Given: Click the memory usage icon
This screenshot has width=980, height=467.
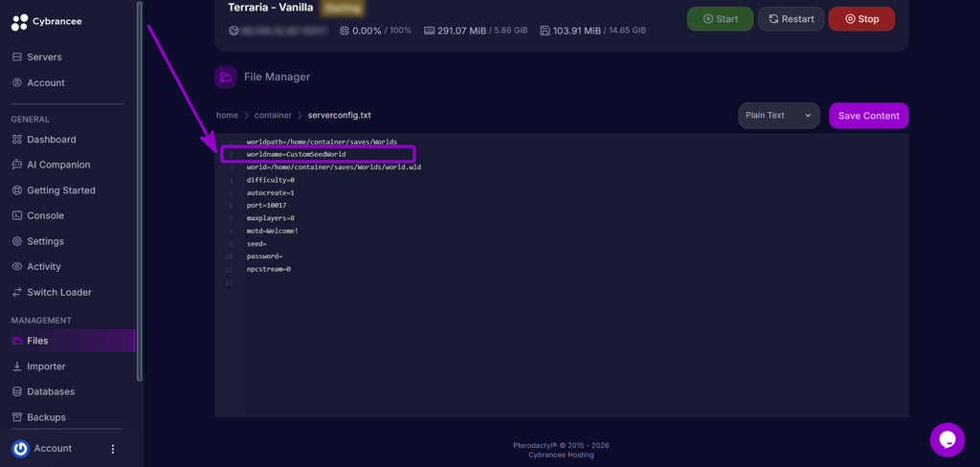Looking at the screenshot, I should coord(429,30).
